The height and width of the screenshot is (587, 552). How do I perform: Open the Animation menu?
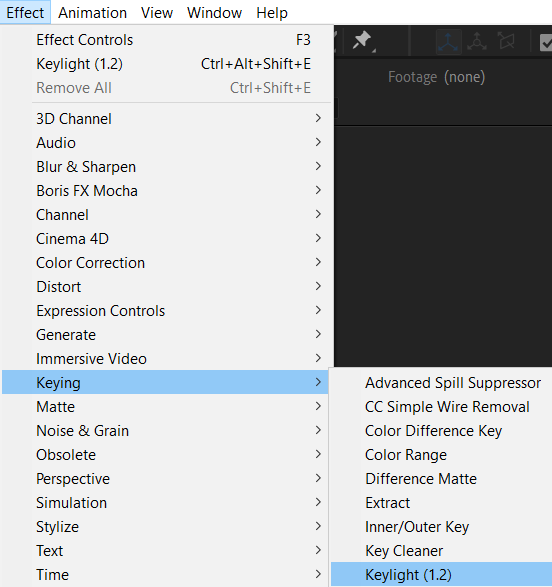coord(92,13)
